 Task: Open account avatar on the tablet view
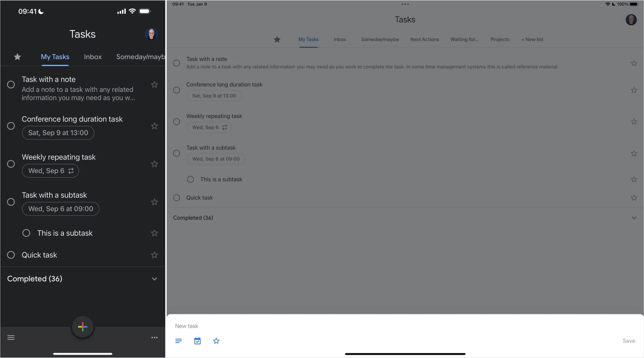point(631,20)
